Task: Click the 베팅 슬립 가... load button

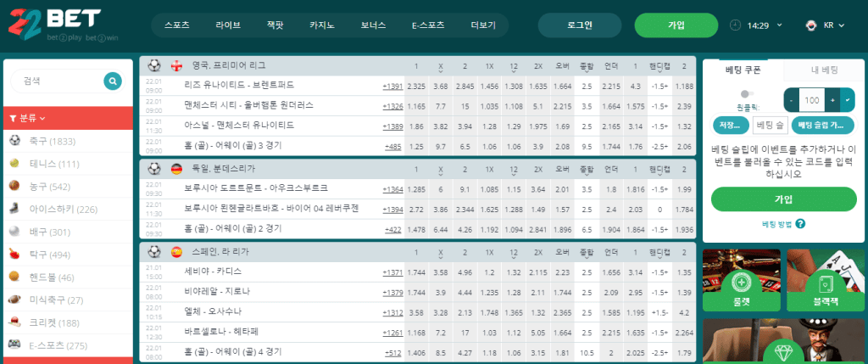Action: tap(822, 126)
